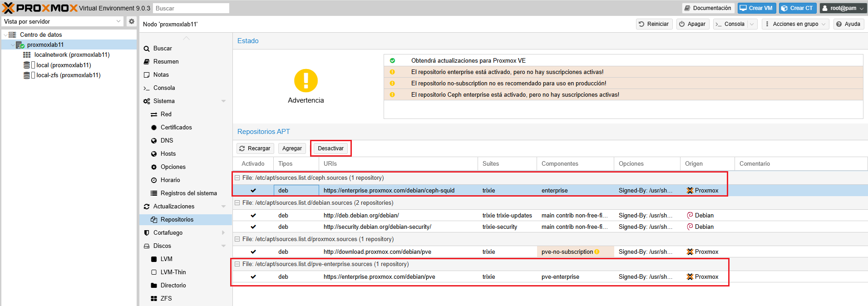The width and height of the screenshot is (868, 306).
Task: Click the Discos drive icon
Action: pos(147,246)
